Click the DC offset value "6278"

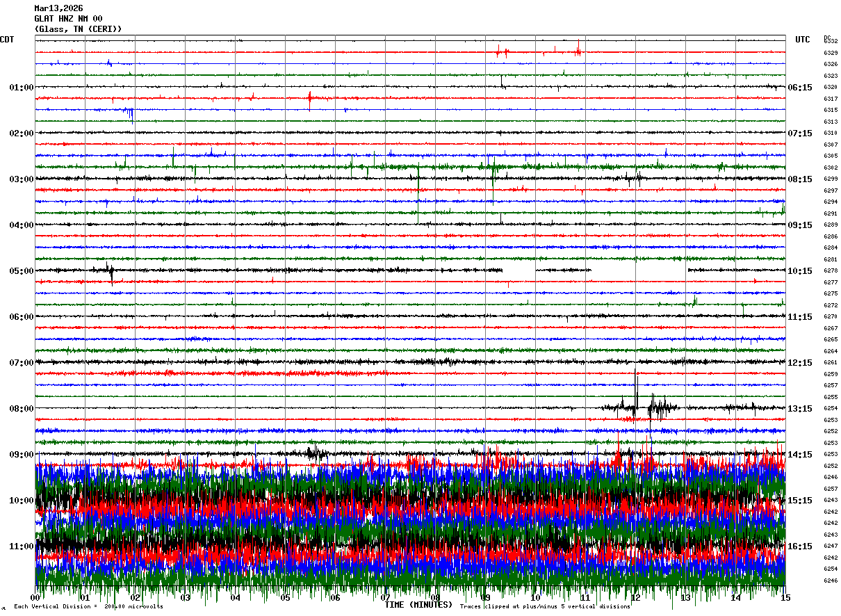click(x=831, y=270)
